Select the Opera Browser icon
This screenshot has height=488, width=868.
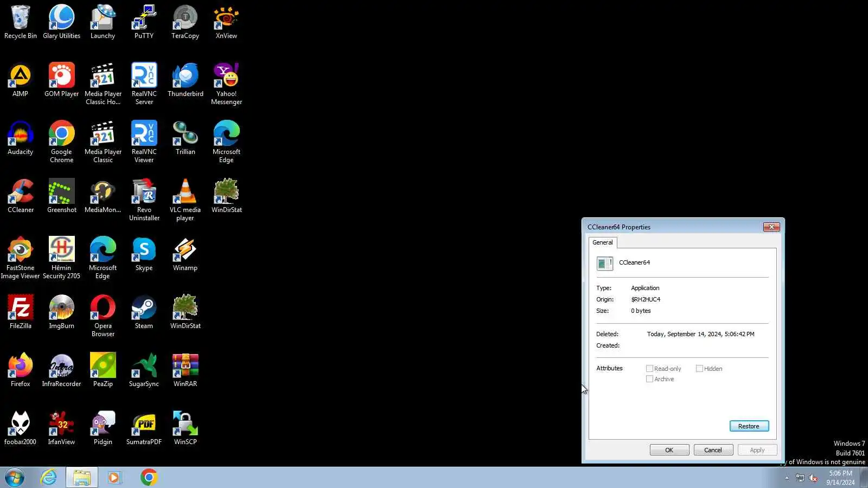pyautogui.click(x=103, y=317)
